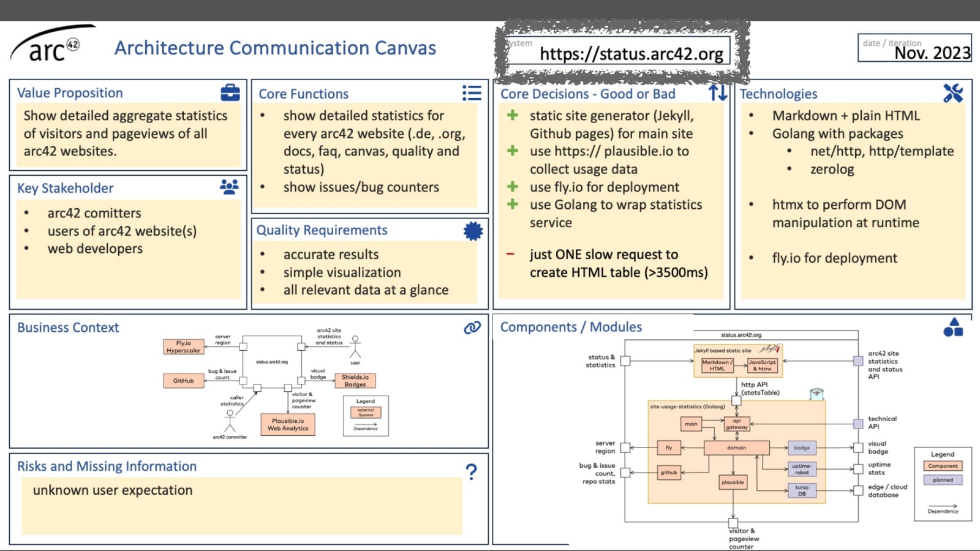Screen dimensions: 980x551
Task: Click the up-down arrows icon in Core Decisions
Action: [x=718, y=93]
